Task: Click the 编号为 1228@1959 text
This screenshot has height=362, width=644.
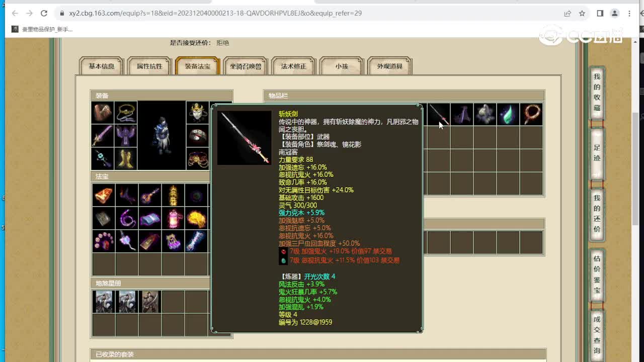Action: [x=305, y=322]
